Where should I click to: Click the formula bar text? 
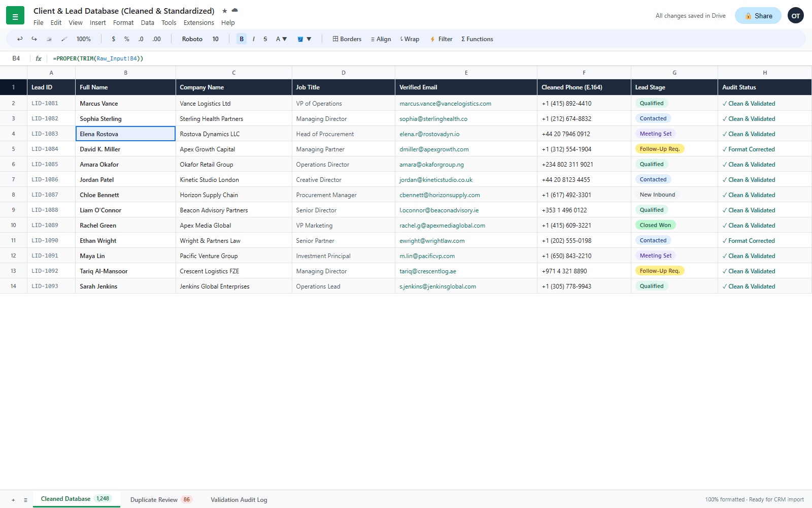(98, 58)
